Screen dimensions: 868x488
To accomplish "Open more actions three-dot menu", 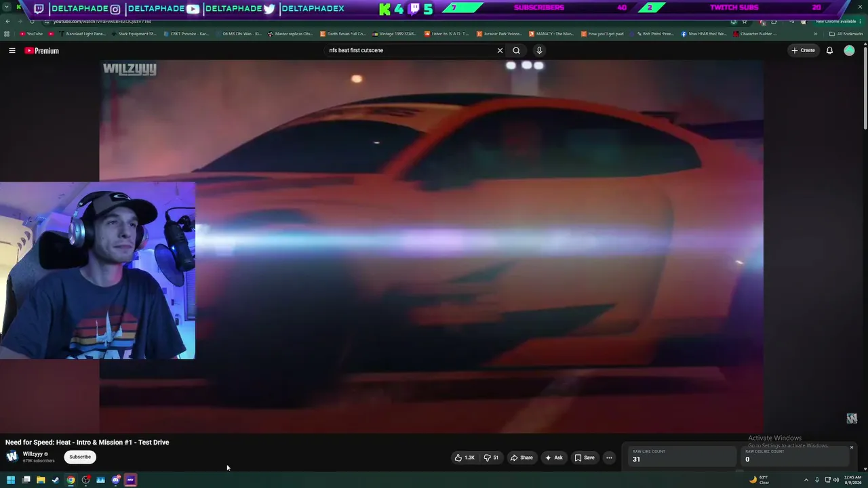I will pos(609,457).
